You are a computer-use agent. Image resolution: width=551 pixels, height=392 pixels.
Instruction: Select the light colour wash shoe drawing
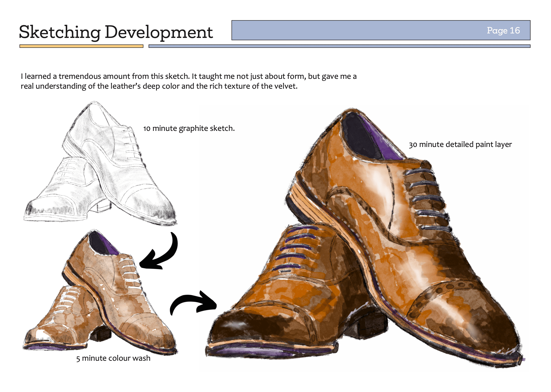[x=100, y=292]
